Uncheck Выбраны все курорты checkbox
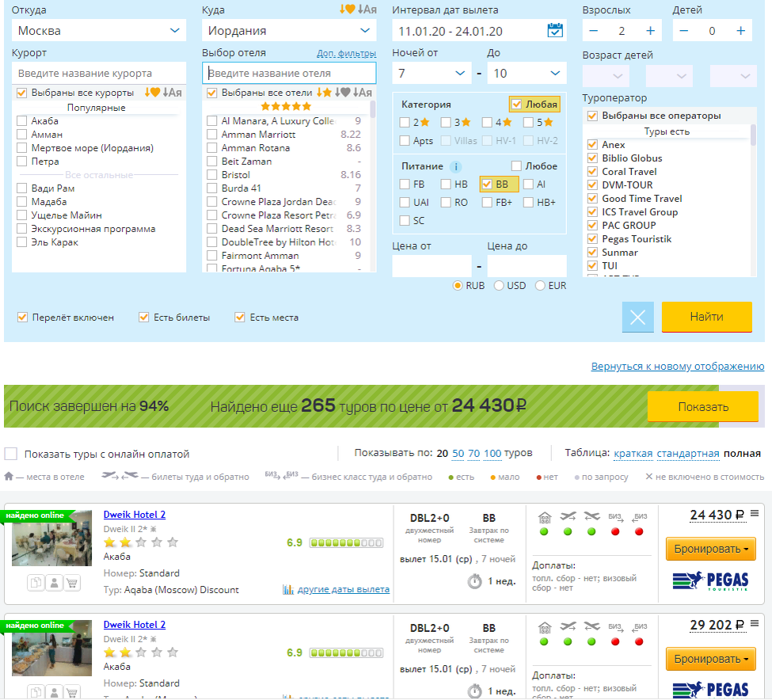772x700 pixels. [x=21, y=93]
